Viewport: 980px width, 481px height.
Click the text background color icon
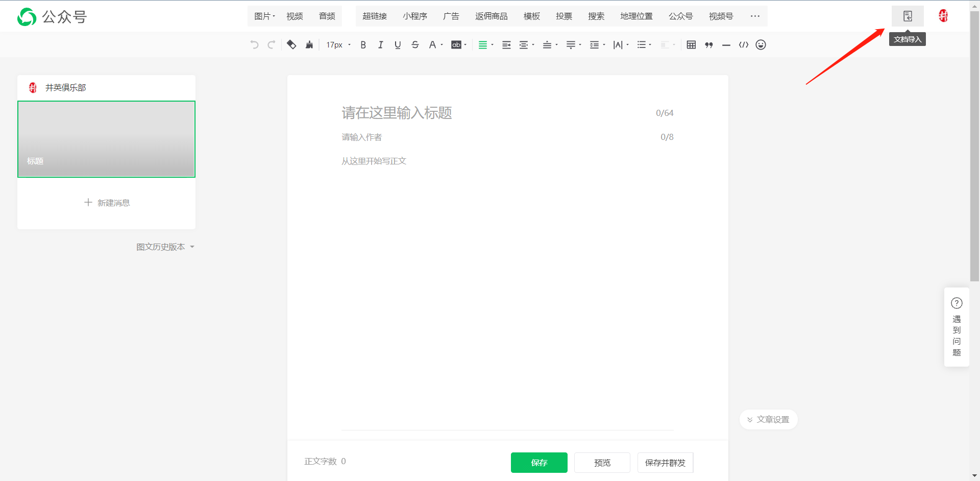tap(456, 45)
